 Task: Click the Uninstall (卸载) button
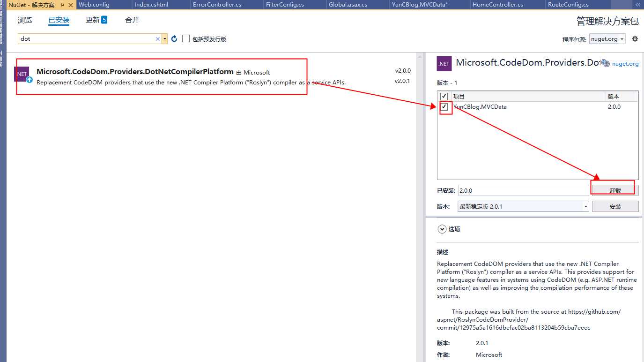pyautogui.click(x=615, y=190)
